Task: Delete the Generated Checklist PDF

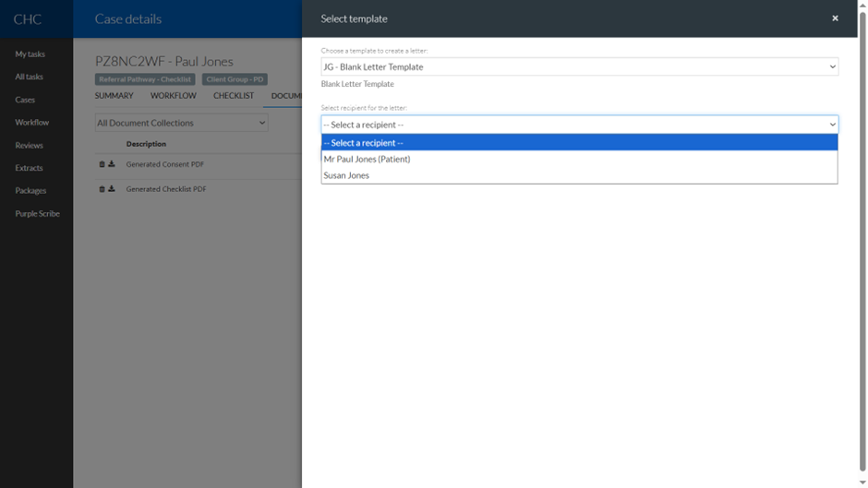Action: tap(102, 189)
